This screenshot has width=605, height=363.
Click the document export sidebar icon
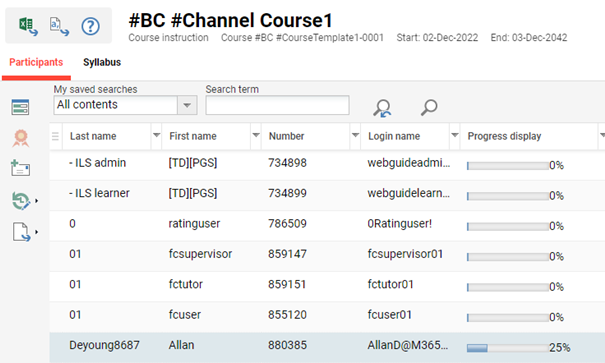21,231
